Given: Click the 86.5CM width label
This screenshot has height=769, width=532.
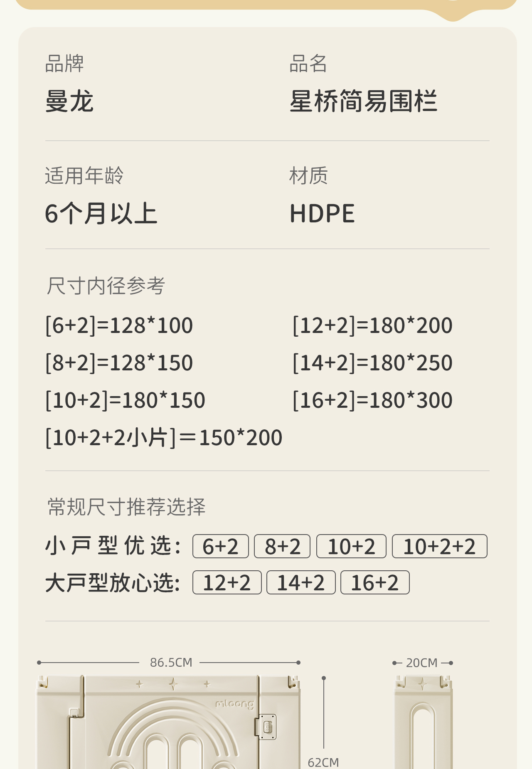Looking at the screenshot, I should (171, 662).
